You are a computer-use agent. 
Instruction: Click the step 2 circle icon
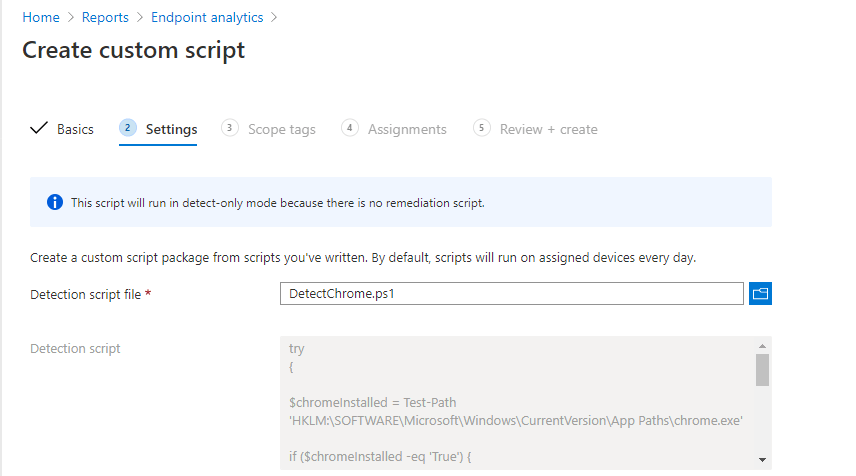click(127, 128)
